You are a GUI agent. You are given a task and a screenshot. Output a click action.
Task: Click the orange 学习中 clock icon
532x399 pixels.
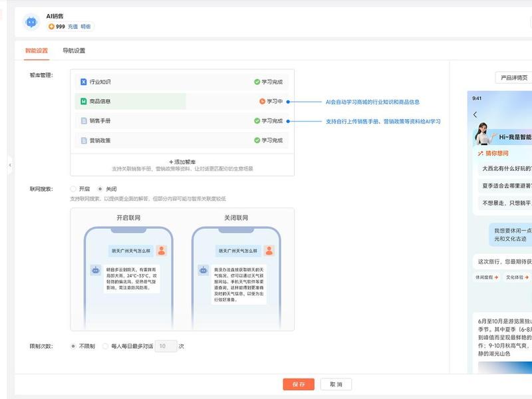(262, 101)
